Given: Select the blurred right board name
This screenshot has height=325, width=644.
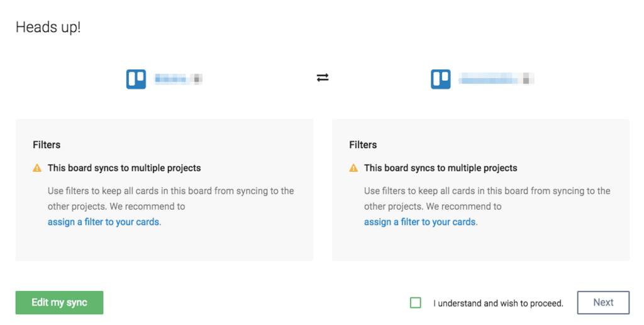Looking at the screenshot, I should pyautogui.click(x=496, y=79).
